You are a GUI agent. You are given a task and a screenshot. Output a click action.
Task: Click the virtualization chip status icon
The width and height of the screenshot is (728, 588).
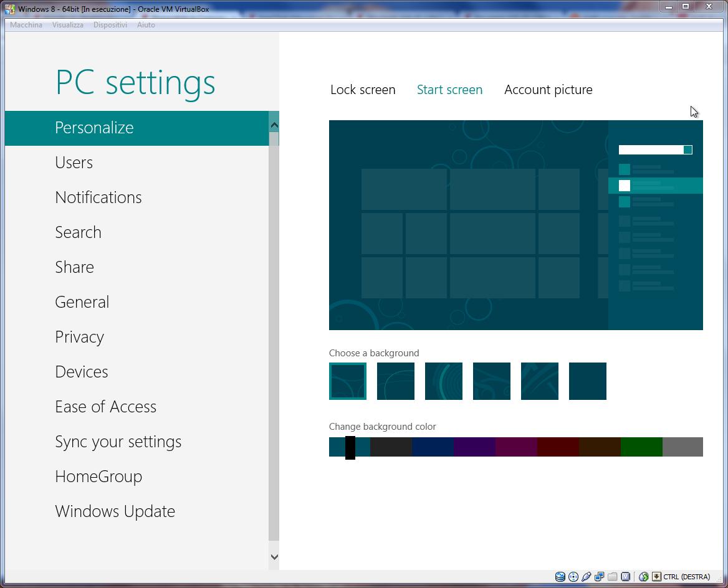click(625, 576)
